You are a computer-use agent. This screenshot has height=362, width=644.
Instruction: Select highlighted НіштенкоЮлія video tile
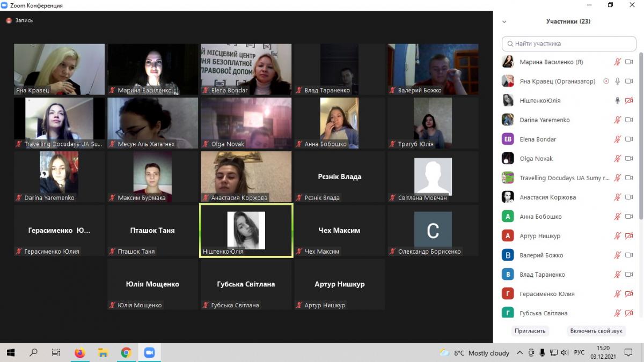[x=246, y=230]
